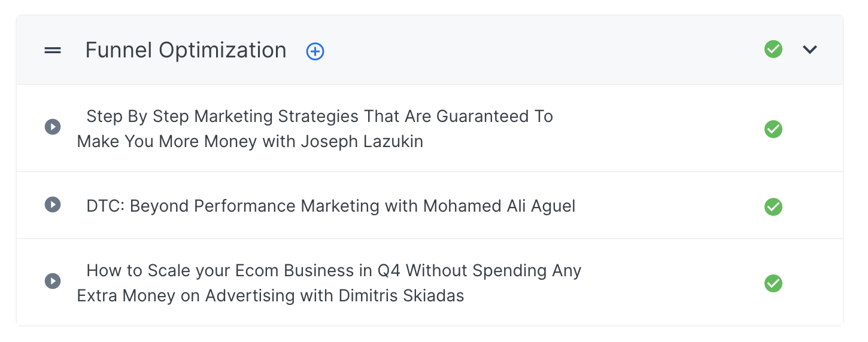
Task: Click 'Extra Money on Advertising with Dimitris Skiadas' line
Action: pyautogui.click(x=271, y=295)
